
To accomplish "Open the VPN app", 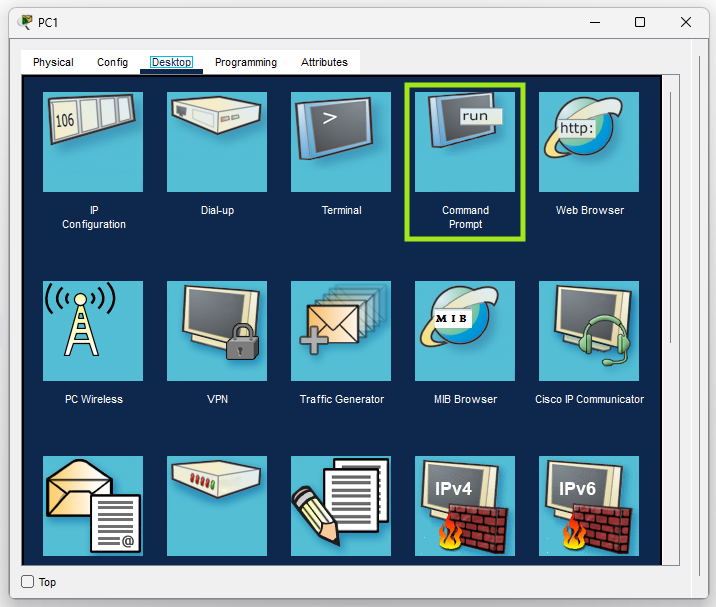I will click(217, 331).
